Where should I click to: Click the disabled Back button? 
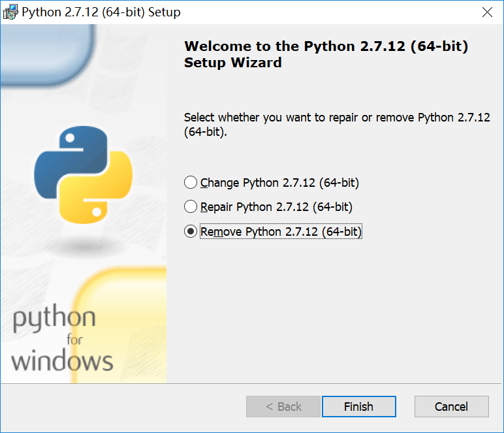283,407
